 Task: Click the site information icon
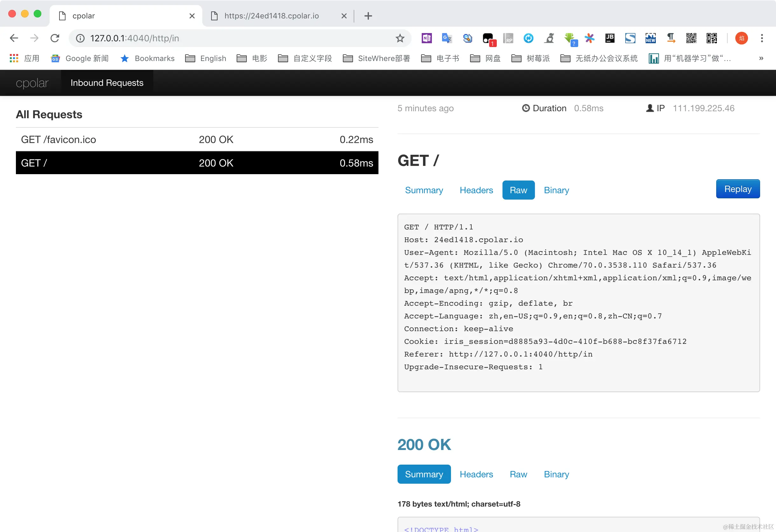pyautogui.click(x=80, y=38)
